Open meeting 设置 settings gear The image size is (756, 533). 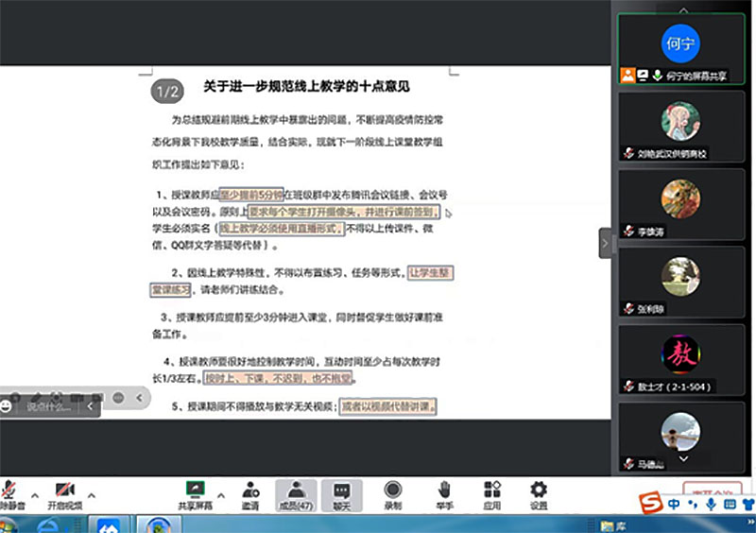click(x=538, y=493)
